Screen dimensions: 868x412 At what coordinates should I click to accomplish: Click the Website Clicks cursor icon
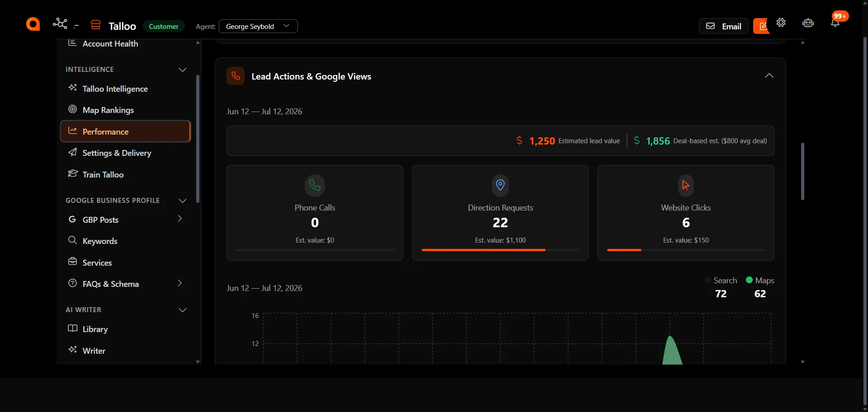pos(686,185)
